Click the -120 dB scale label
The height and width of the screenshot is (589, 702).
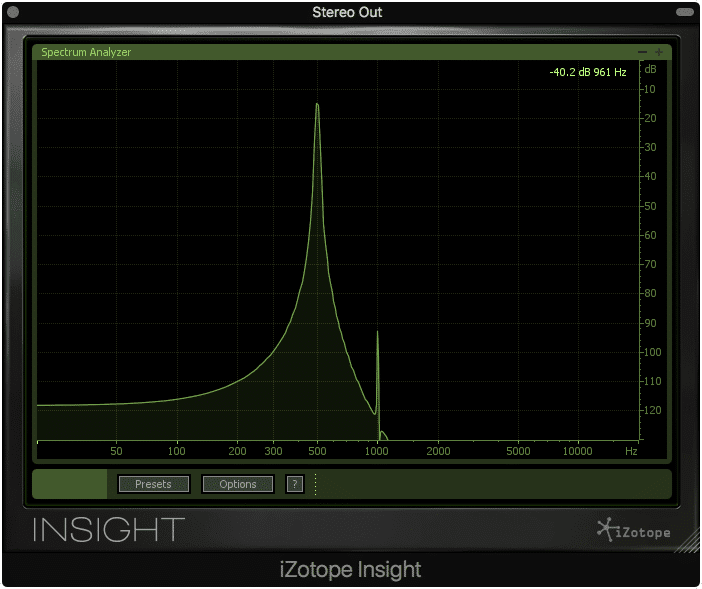(652, 410)
